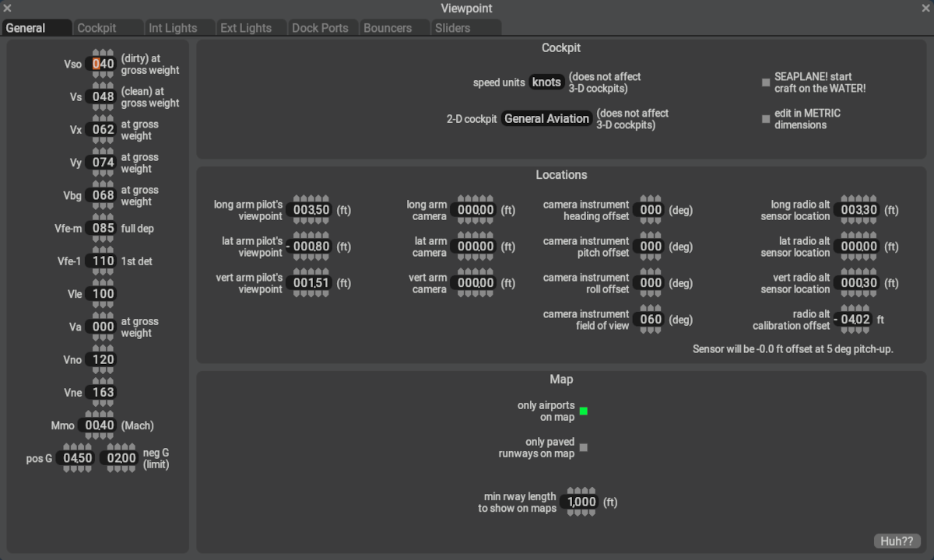Enable only paved runways on map
This screenshot has height=560, width=934.
coord(583,447)
